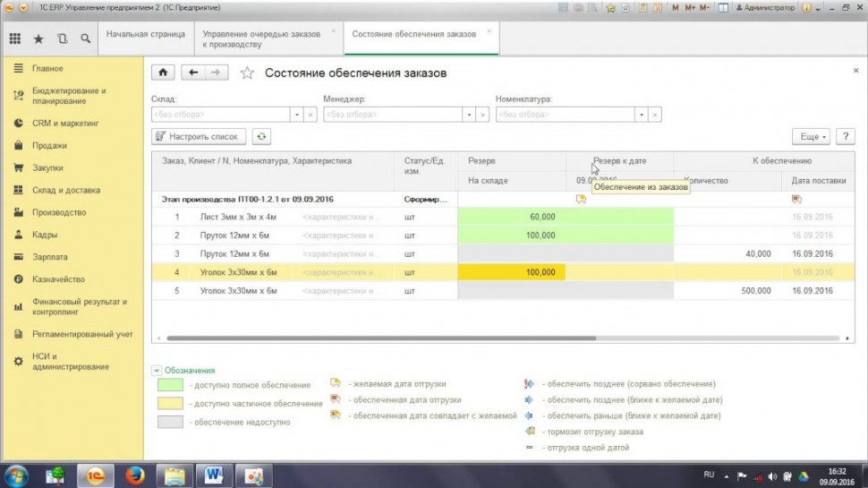Click the search magnifier icon

[85, 39]
